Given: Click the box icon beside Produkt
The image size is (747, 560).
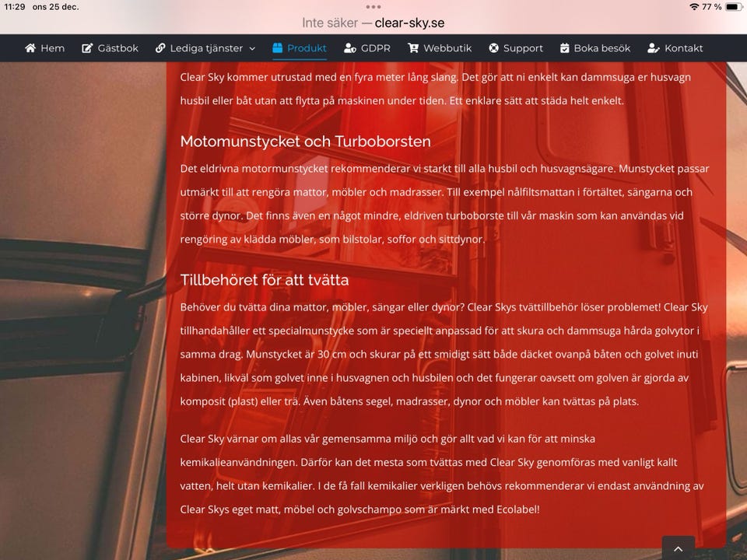Looking at the screenshot, I should pyautogui.click(x=278, y=48).
